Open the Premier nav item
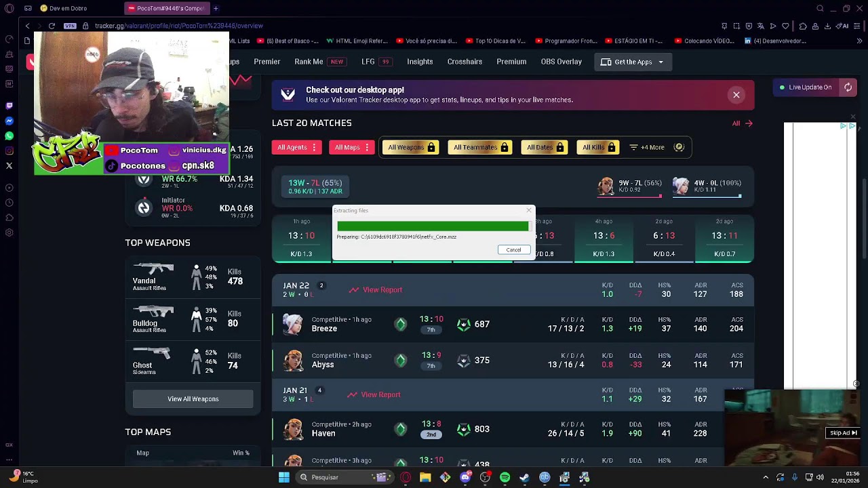 pos(267,62)
